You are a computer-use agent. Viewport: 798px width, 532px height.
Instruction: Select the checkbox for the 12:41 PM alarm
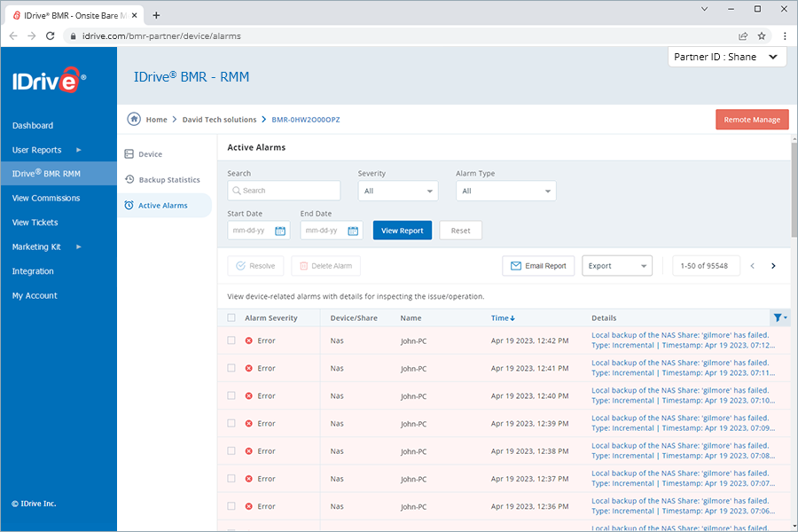coord(231,368)
